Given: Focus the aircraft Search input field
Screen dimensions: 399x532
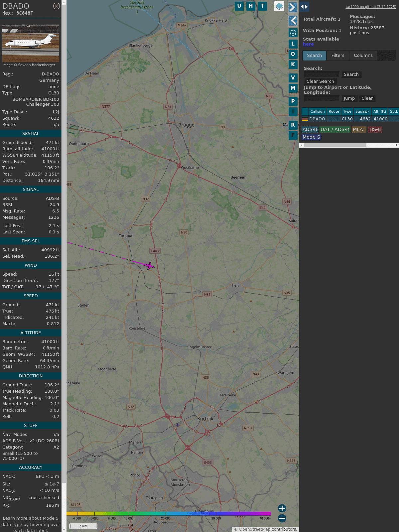Looking at the screenshot, I should pos(322,74).
